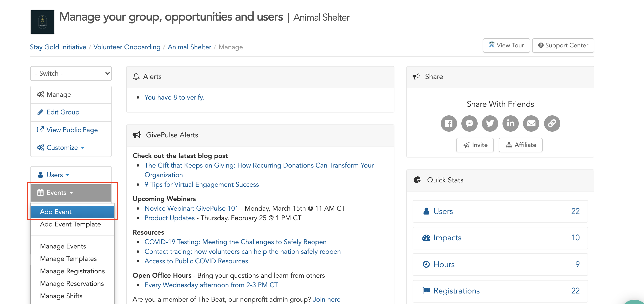Expand the Customize dropdown caret

click(x=83, y=148)
